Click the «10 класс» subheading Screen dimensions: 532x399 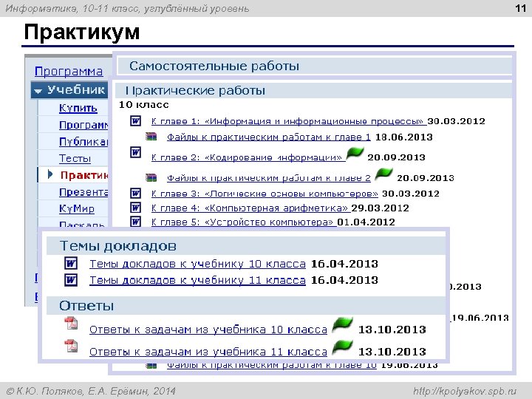(143, 104)
